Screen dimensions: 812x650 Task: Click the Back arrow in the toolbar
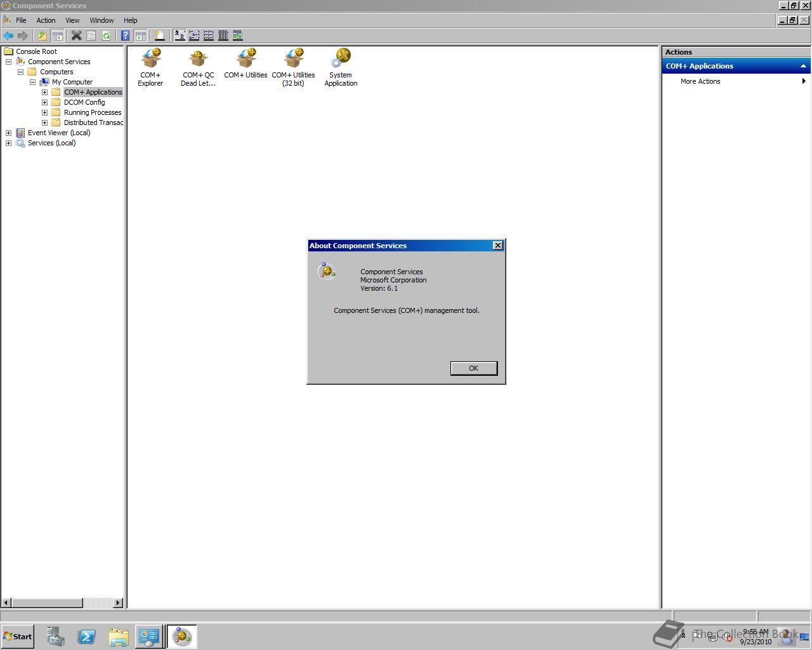[8, 36]
